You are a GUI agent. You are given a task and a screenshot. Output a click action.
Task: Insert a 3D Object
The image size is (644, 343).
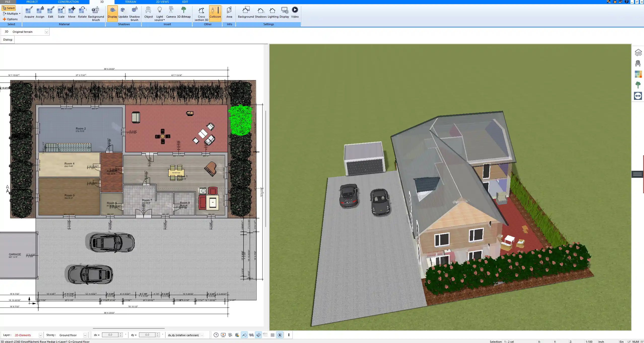[148, 13]
